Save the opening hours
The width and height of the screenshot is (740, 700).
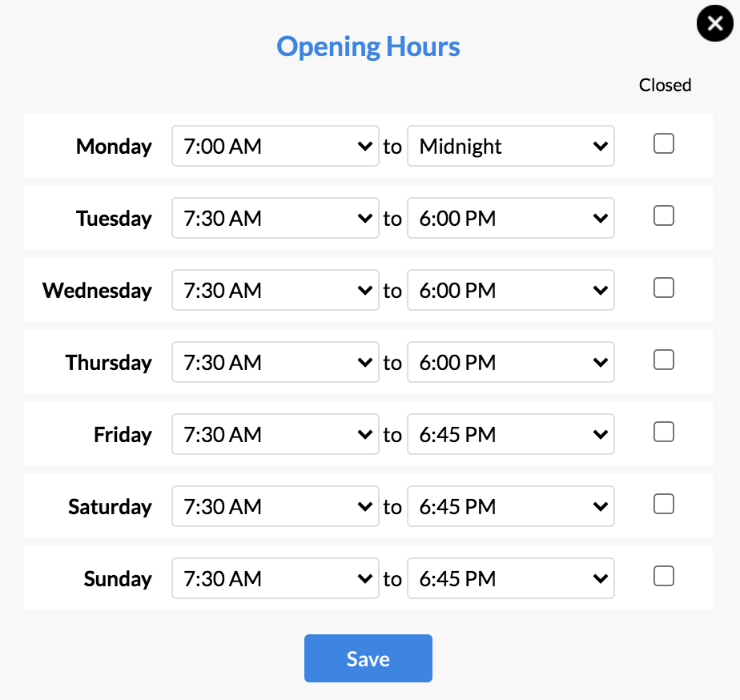368,658
